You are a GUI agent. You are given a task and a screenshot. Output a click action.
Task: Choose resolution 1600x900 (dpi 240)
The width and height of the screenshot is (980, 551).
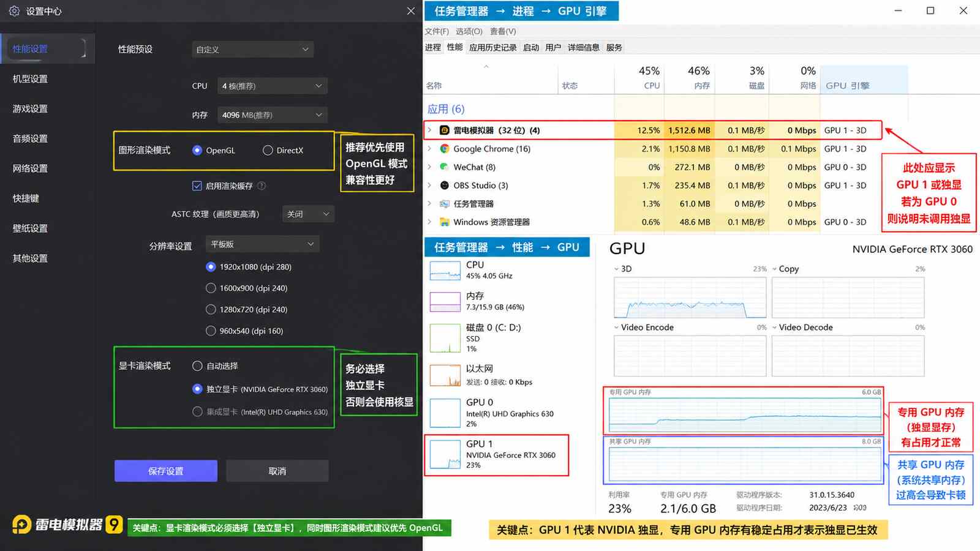[211, 288]
